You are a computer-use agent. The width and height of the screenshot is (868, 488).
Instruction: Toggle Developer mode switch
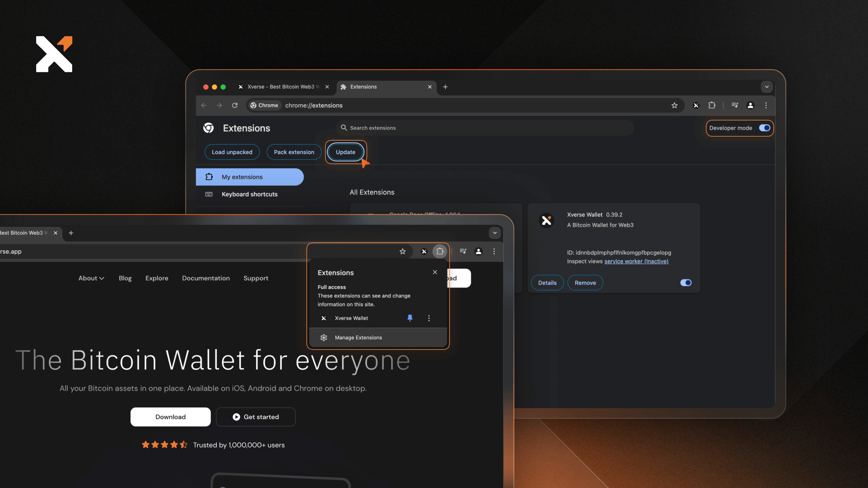coord(764,128)
